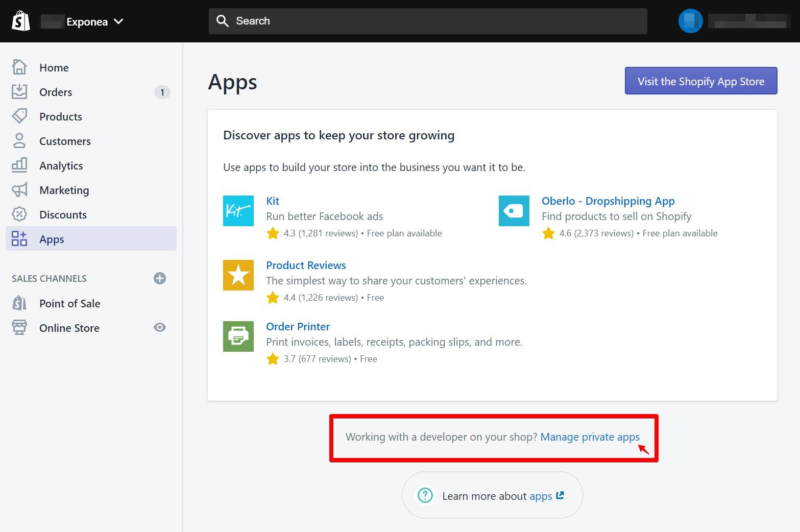Click the Marketing megaphone icon
The width and height of the screenshot is (800, 532).
[x=19, y=189]
